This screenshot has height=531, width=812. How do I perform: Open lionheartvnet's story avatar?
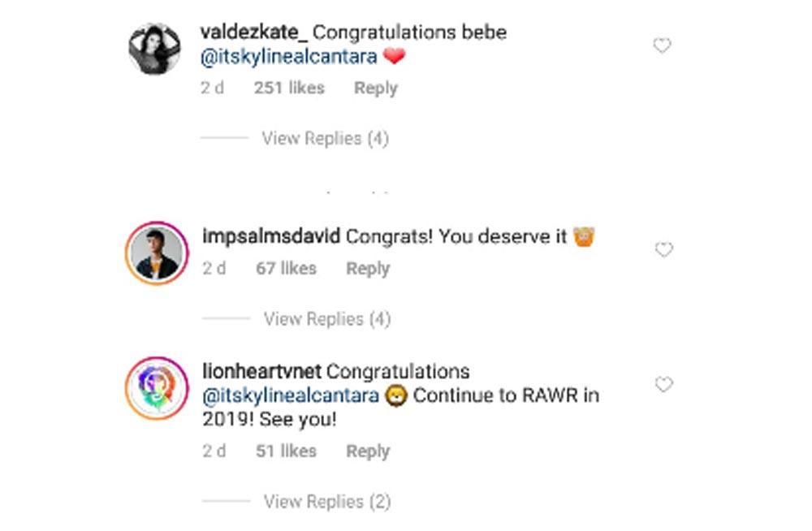158,389
